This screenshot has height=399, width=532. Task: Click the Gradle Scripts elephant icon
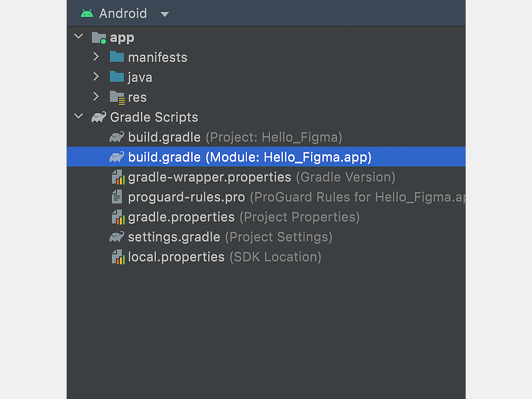(x=99, y=117)
